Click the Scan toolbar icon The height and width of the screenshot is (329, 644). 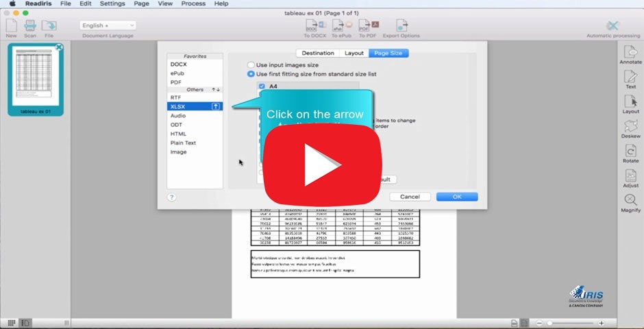[30, 26]
